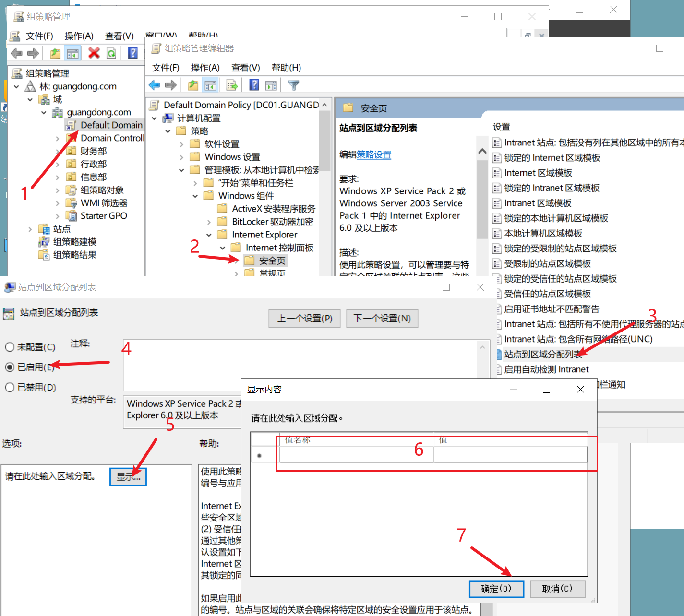Image resolution: width=684 pixels, height=616 pixels.
Task: Expand the 站点 node
Action: click(x=30, y=229)
